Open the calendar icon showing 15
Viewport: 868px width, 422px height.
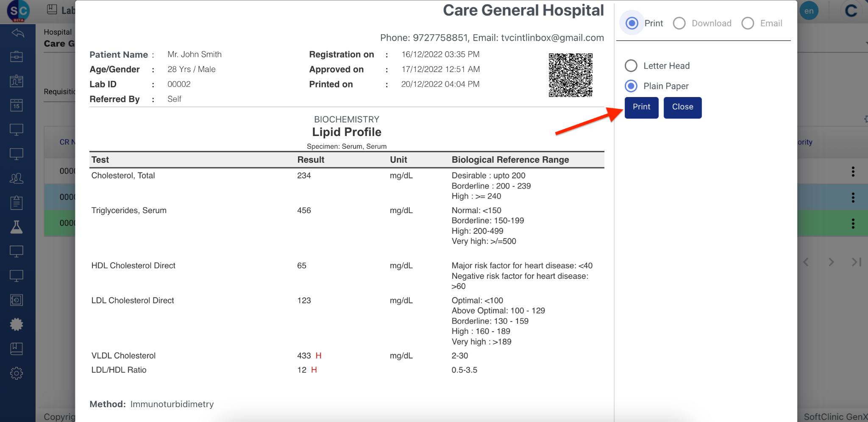pos(17,105)
